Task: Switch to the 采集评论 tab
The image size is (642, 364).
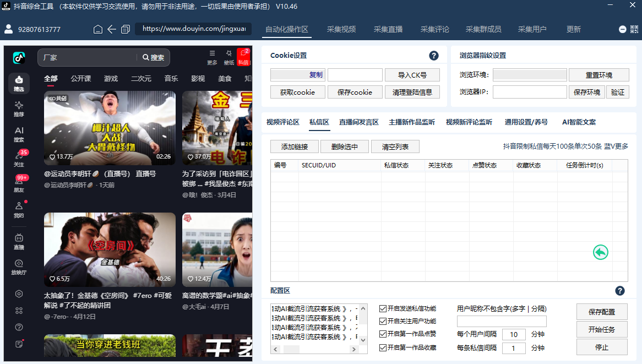Action: 434,30
